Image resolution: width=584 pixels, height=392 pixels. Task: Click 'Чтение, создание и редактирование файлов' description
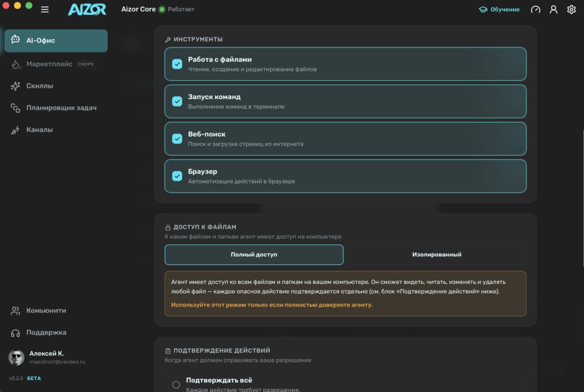(x=252, y=70)
